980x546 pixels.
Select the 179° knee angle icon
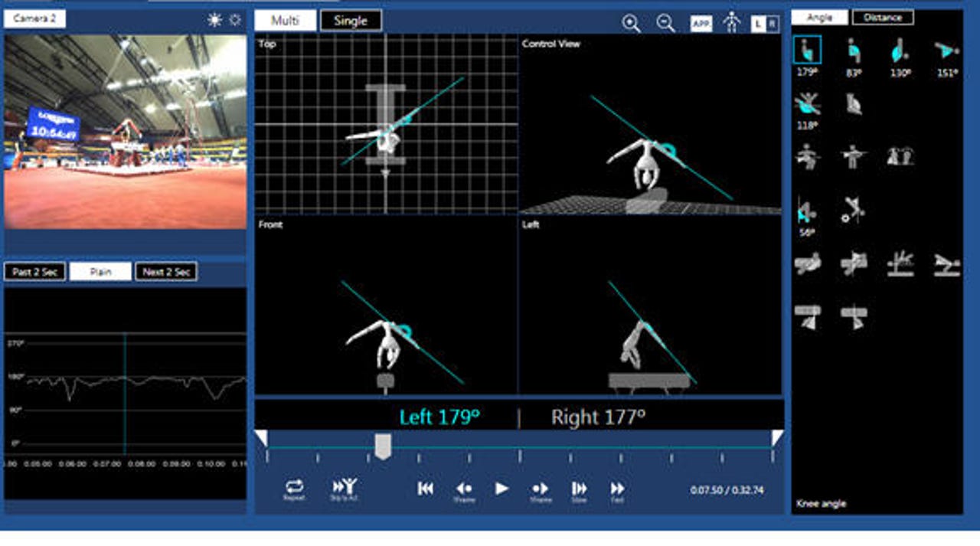coord(807,51)
